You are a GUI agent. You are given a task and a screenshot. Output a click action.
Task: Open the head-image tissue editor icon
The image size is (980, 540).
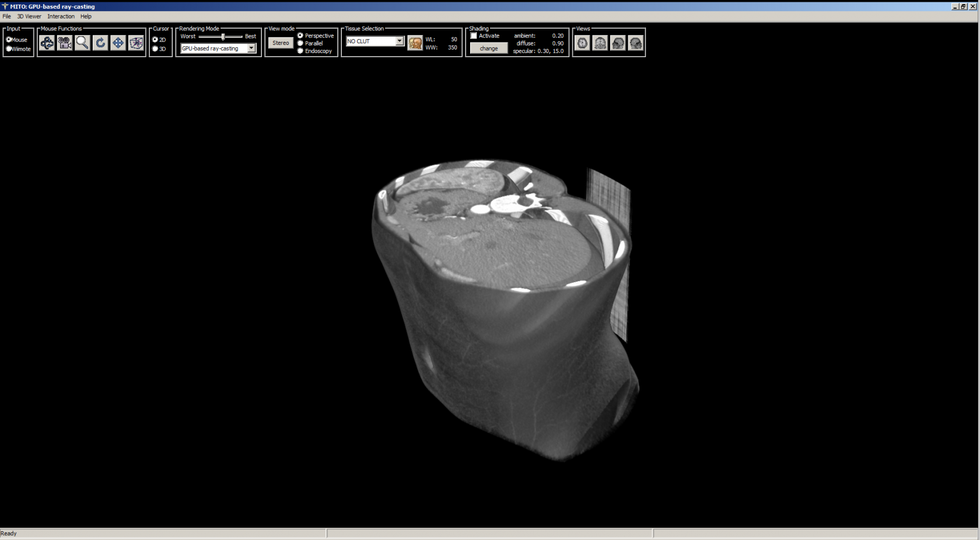(415, 43)
